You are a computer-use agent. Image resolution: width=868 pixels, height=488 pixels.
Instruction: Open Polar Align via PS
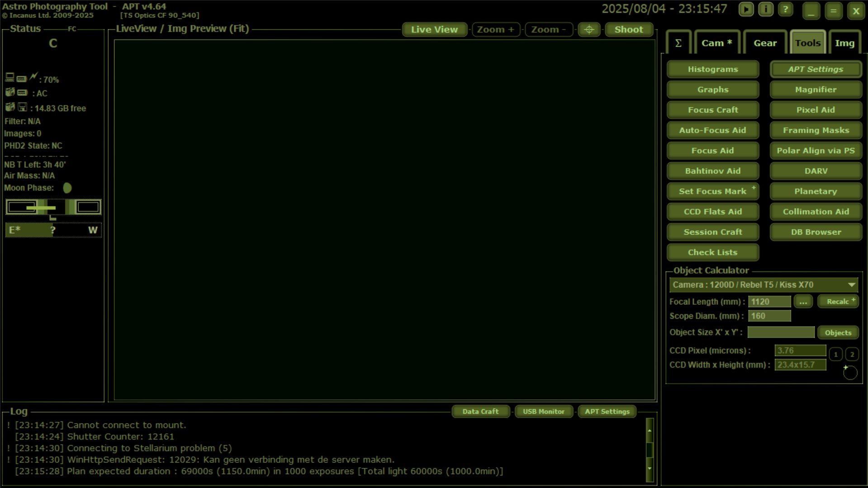point(816,151)
